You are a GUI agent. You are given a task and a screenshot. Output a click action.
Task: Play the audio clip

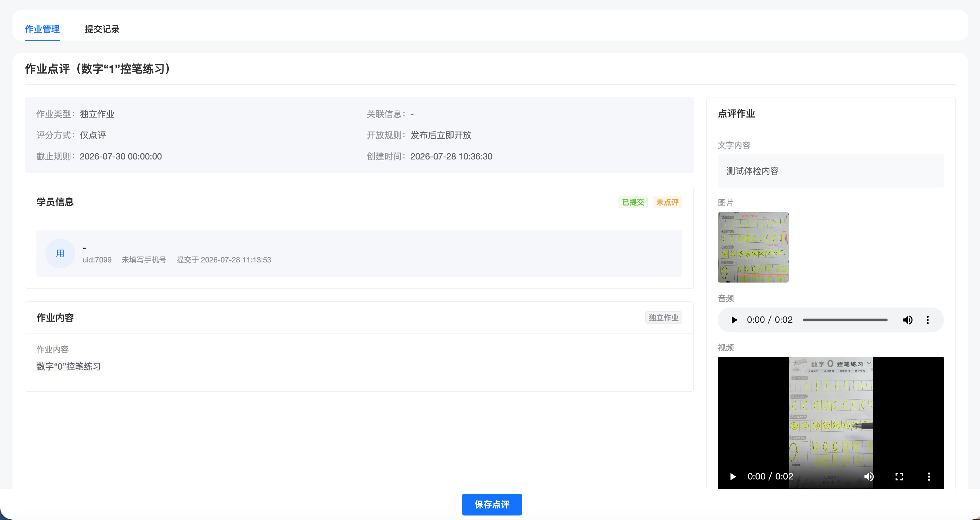734,320
